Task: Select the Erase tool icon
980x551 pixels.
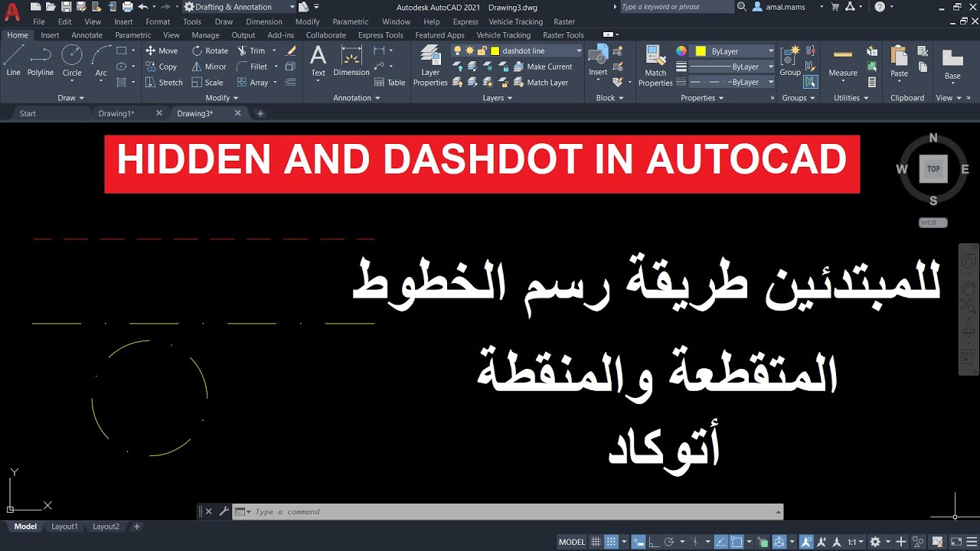Action: [291, 51]
